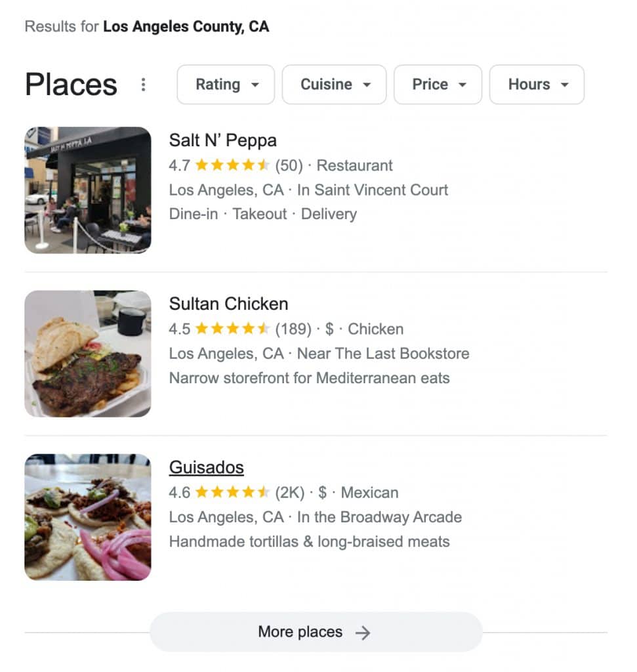This screenshot has width=637, height=672.
Task: Open the three-dot Places options menu
Action: point(144,85)
